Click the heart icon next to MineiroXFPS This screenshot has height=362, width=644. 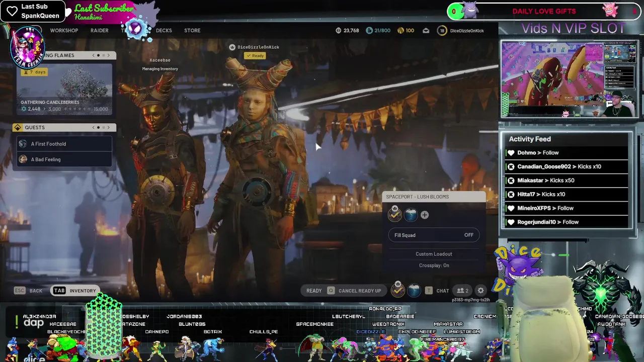[511, 208]
